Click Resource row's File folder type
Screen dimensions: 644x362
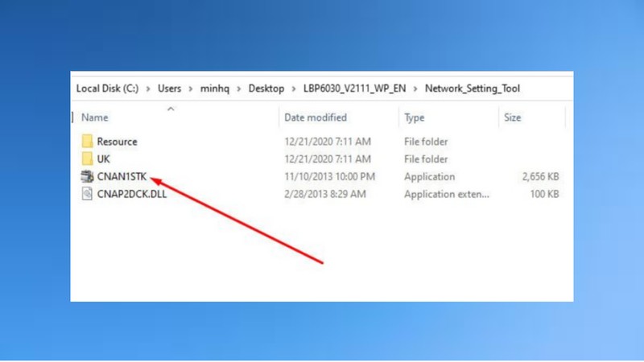[x=426, y=142]
